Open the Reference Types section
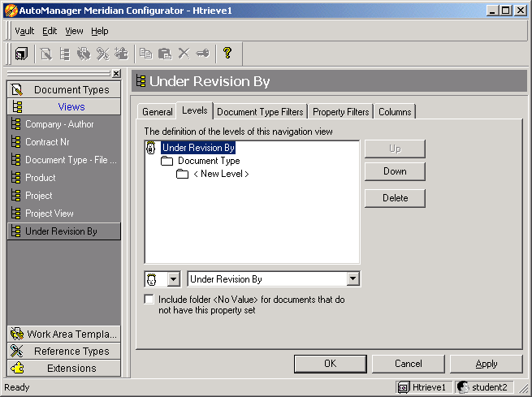Image resolution: width=532 pixels, height=397 pixels. coord(64,352)
